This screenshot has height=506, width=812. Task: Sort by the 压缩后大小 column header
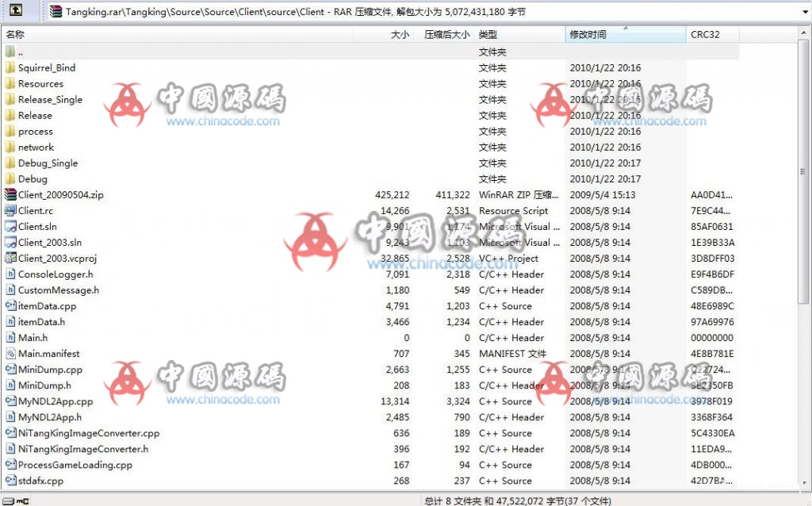coord(444,35)
